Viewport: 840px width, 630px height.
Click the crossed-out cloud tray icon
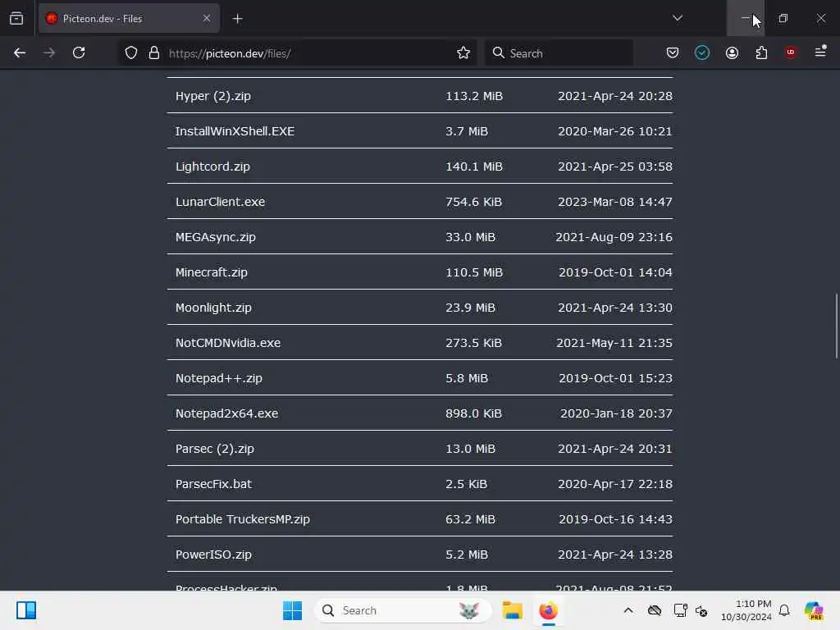[654, 610]
